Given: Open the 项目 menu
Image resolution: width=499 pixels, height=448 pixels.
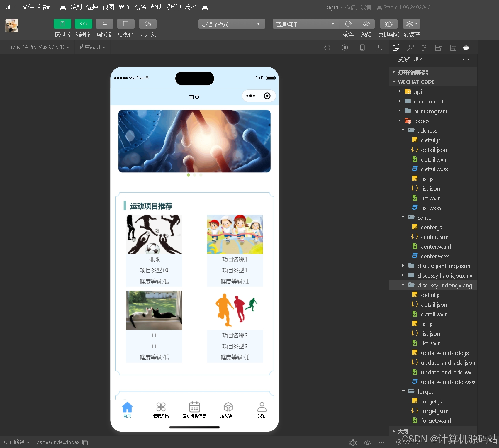Looking at the screenshot, I should pyautogui.click(x=11, y=7).
